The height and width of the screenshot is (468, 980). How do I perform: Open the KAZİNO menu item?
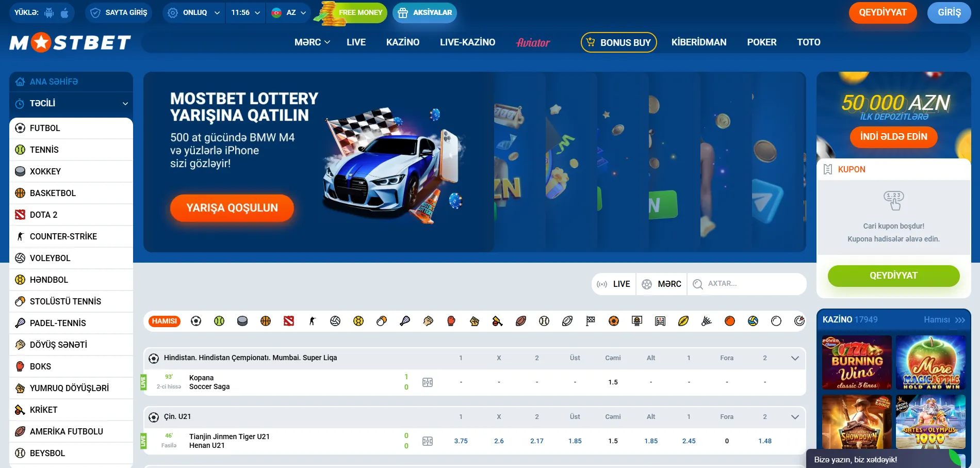point(403,42)
